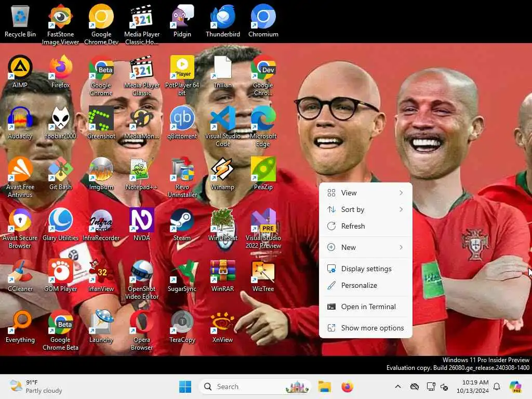Select the WinRAR desktop icon
532x399 pixels.
point(222,275)
